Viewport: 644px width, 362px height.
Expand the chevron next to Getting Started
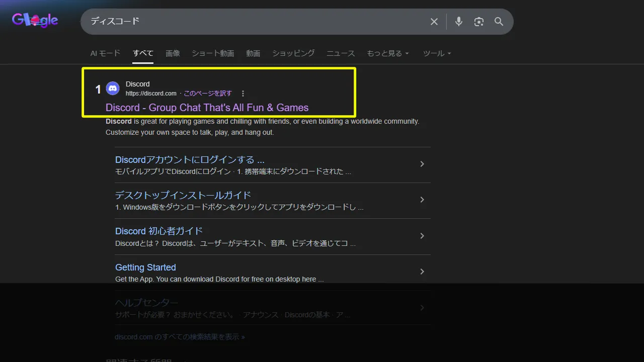[422, 271]
